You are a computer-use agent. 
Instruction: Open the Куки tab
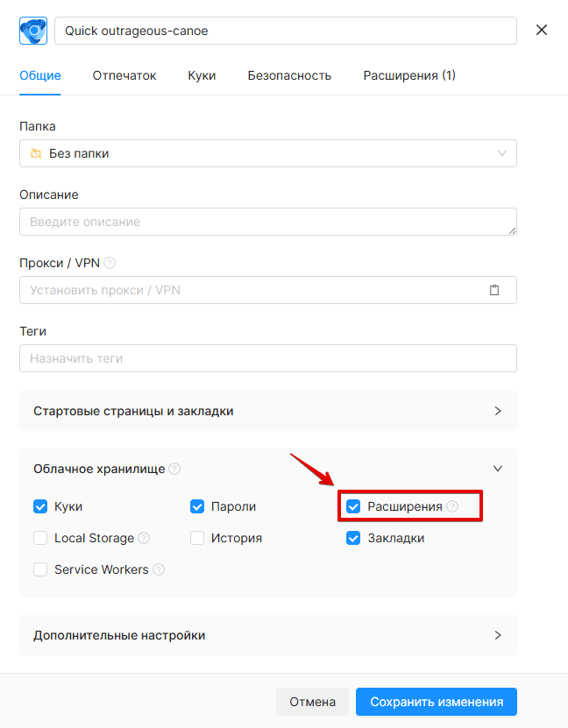tap(202, 75)
